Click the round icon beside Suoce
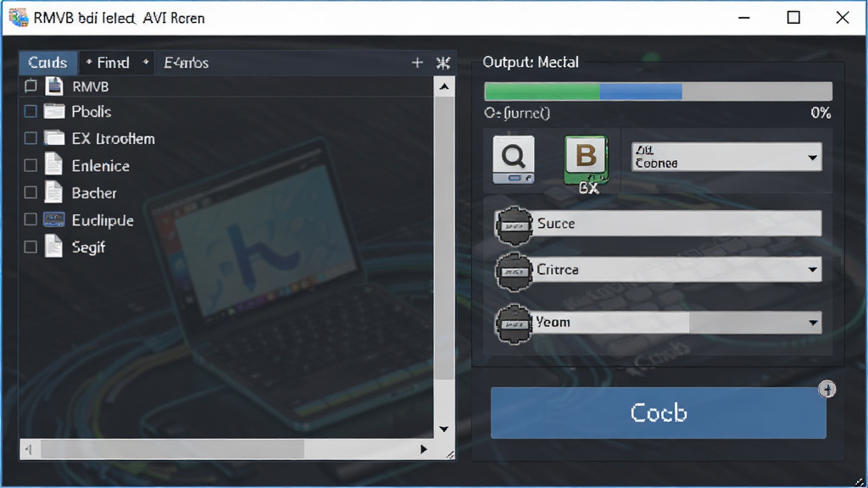868x488 pixels. (514, 225)
